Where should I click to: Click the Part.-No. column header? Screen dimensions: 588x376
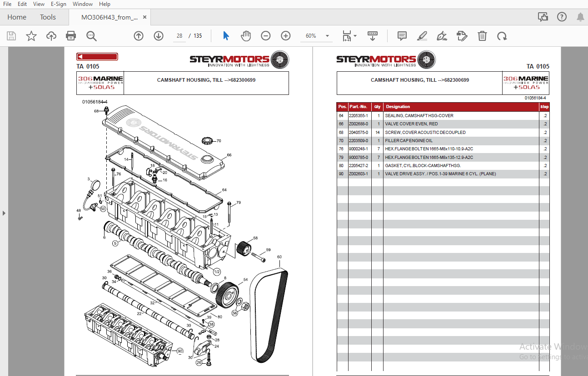358,107
